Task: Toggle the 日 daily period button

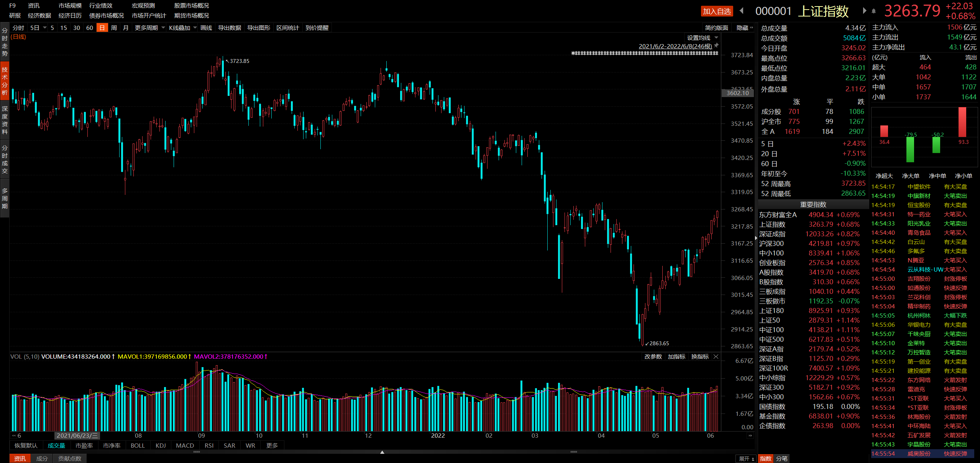Action: tap(102, 28)
